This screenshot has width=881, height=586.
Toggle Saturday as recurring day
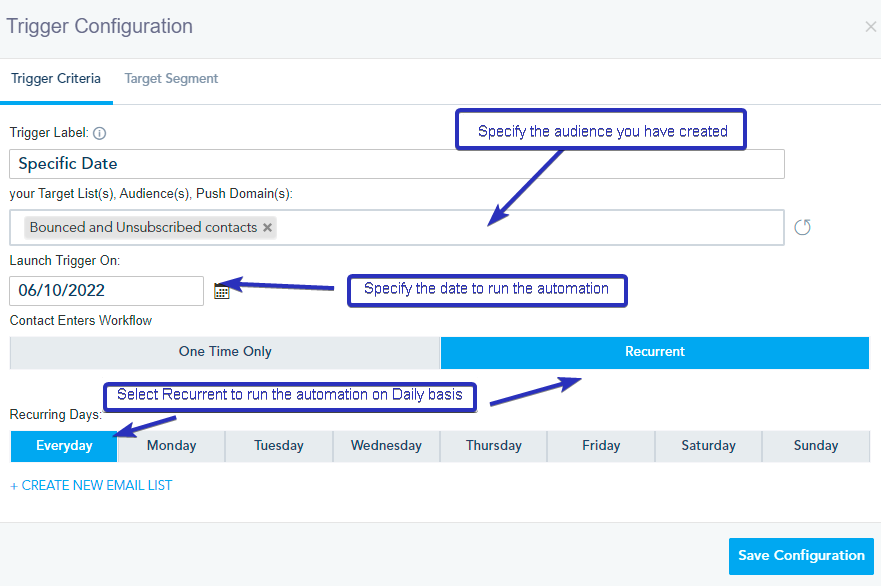click(x=708, y=446)
